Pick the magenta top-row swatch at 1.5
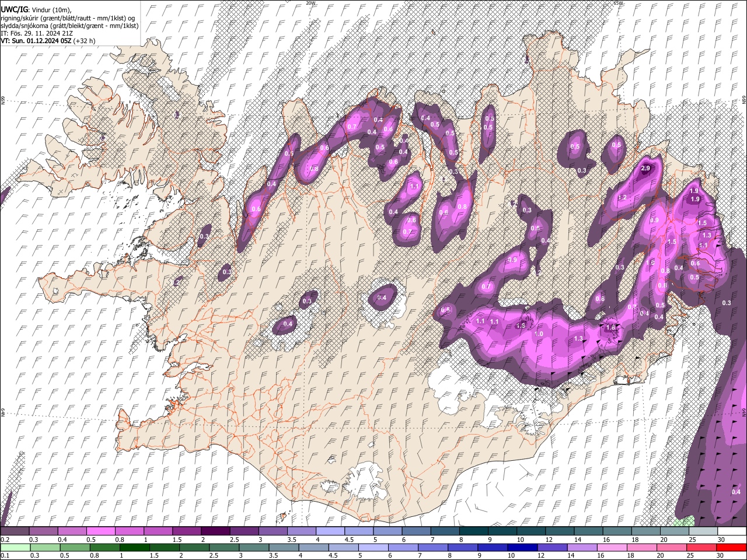Screen dimensions: 747x560 187,531
